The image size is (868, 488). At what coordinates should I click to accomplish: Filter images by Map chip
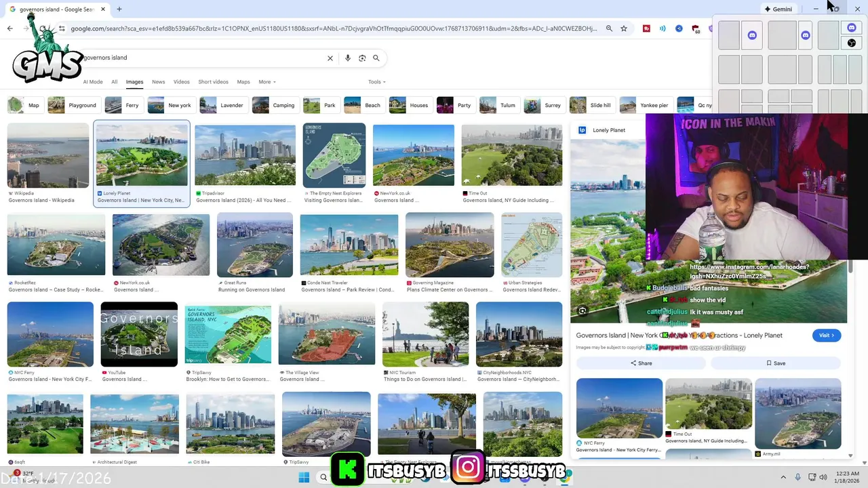pos(24,105)
